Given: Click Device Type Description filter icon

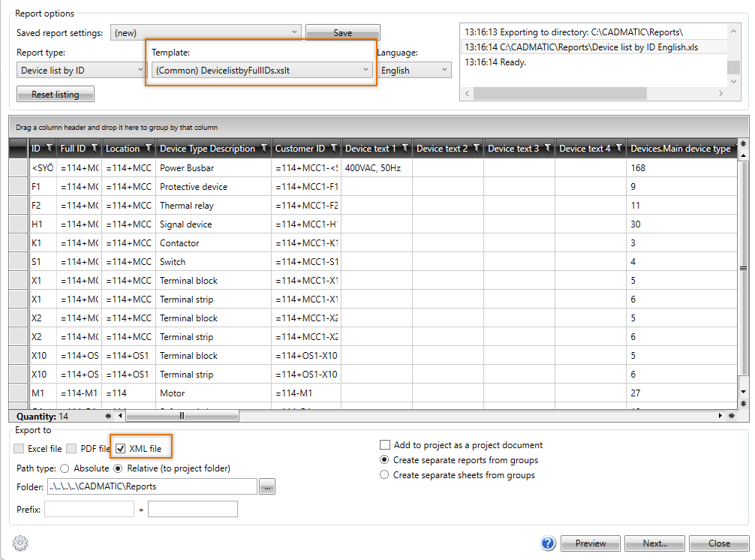Looking at the screenshot, I should pos(263,149).
